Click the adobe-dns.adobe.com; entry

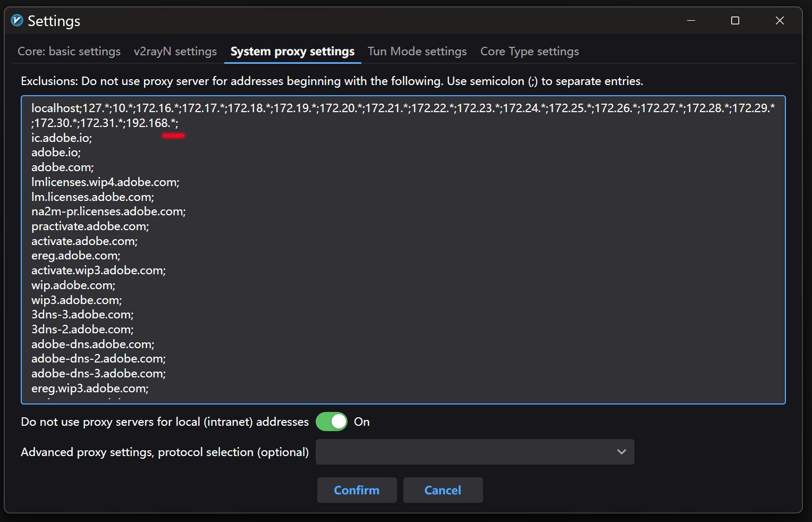pyautogui.click(x=92, y=344)
